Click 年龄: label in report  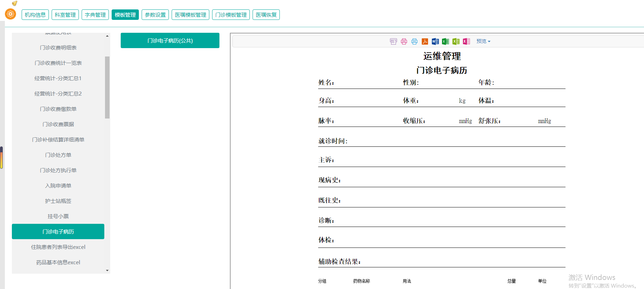click(486, 83)
